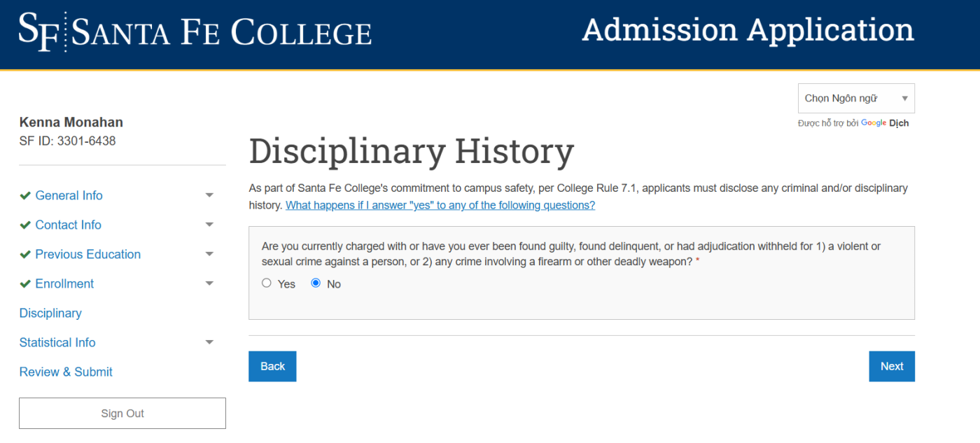The image size is (980, 443).
Task: Click the Google Dịch logo text
Action: (x=885, y=123)
